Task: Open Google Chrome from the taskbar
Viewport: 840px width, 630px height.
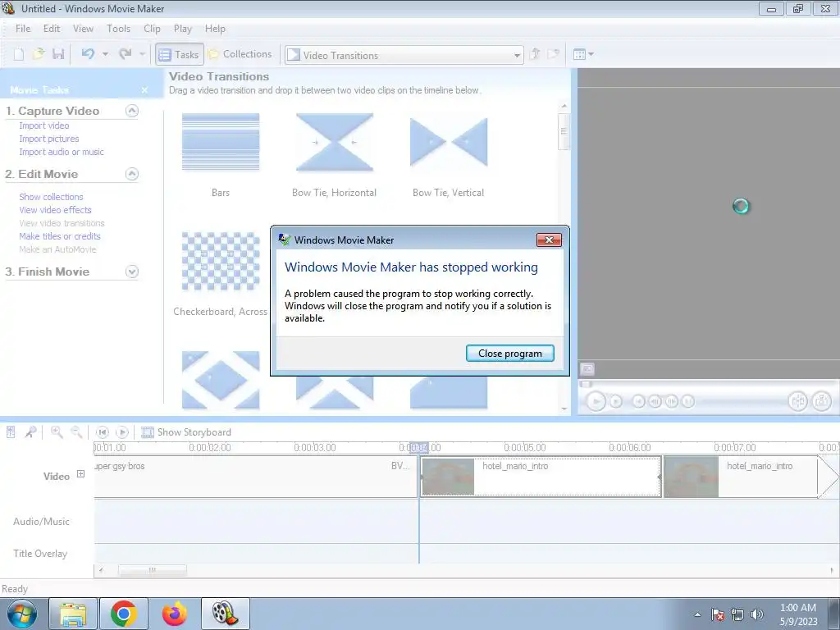Action: click(x=124, y=614)
